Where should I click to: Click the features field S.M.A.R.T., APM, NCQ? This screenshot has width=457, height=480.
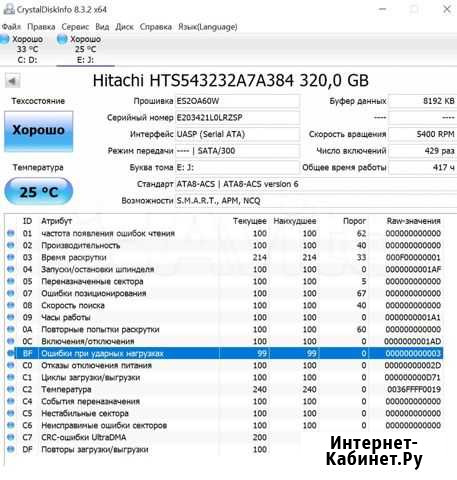pyautogui.click(x=315, y=201)
